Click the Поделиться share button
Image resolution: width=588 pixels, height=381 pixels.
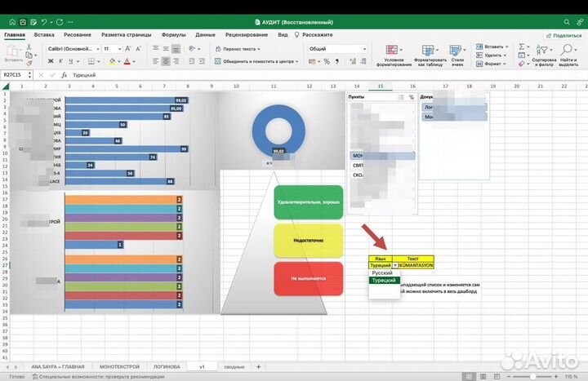(563, 36)
